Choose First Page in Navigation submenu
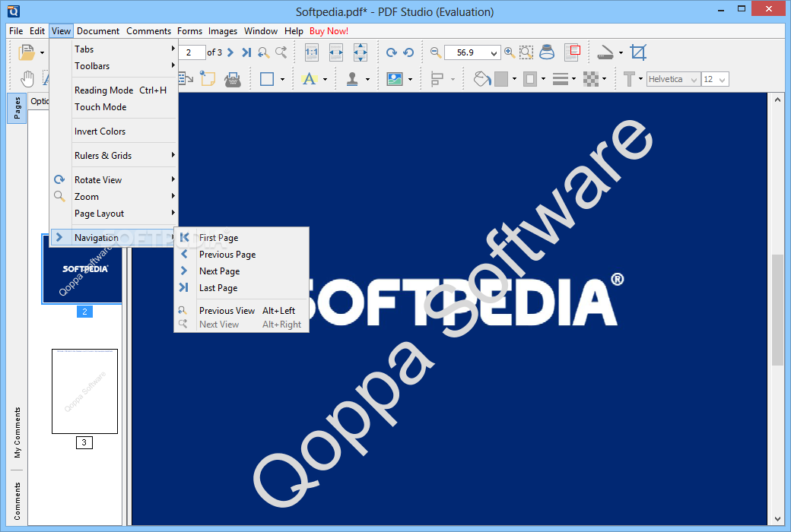This screenshot has width=791, height=532. (241, 238)
